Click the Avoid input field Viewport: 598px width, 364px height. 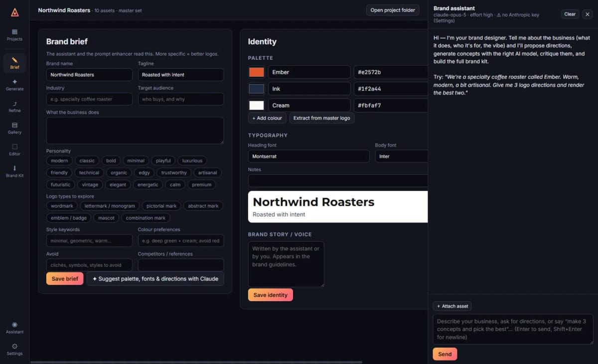tap(89, 265)
